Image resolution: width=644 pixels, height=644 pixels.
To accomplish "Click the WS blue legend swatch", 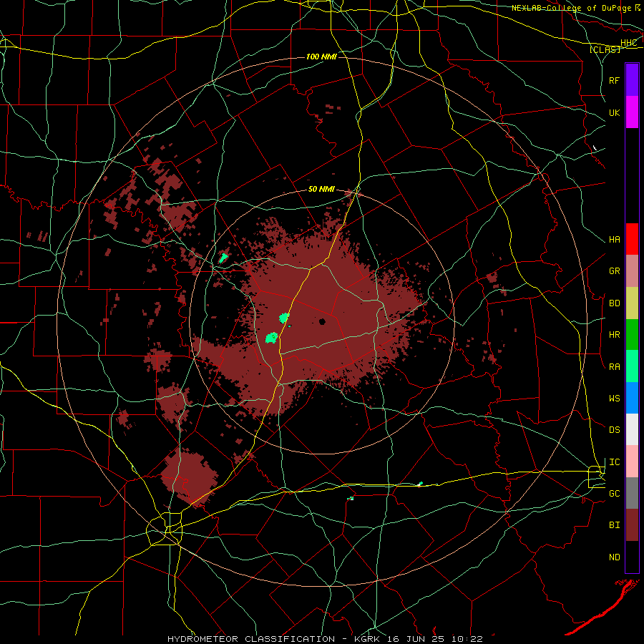I will point(632,398).
